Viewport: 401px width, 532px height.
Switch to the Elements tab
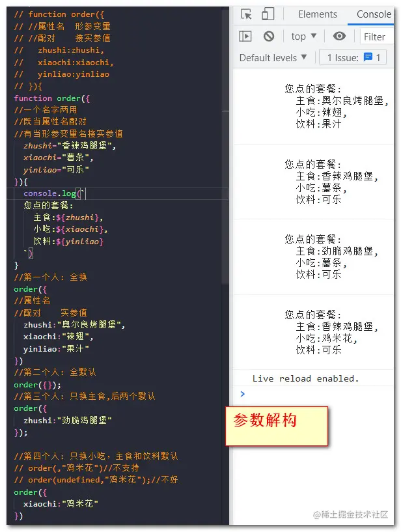318,14
